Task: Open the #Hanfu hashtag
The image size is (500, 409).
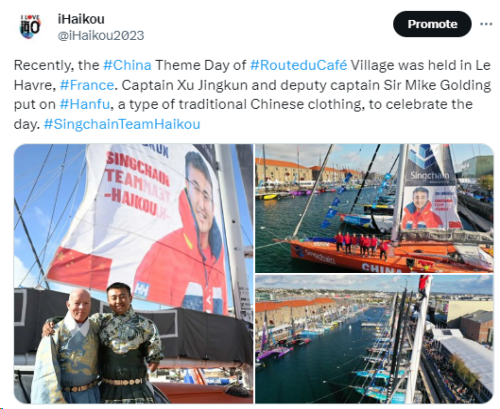Action: click(x=85, y=104)
